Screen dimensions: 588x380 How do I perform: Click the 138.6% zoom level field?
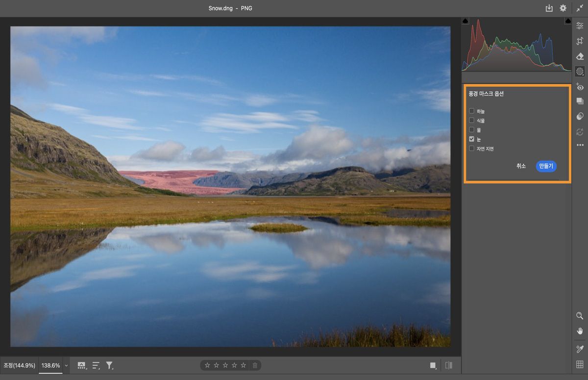[50, 365]
